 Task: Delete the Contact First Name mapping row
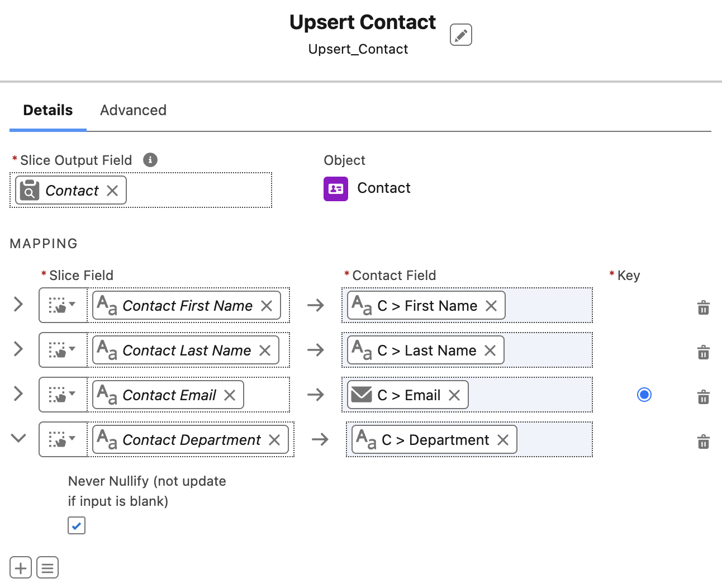click(703, 307)
